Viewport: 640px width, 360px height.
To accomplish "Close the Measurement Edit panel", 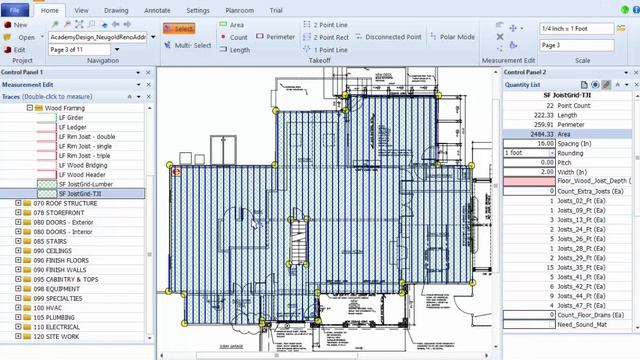I will 149,84.
